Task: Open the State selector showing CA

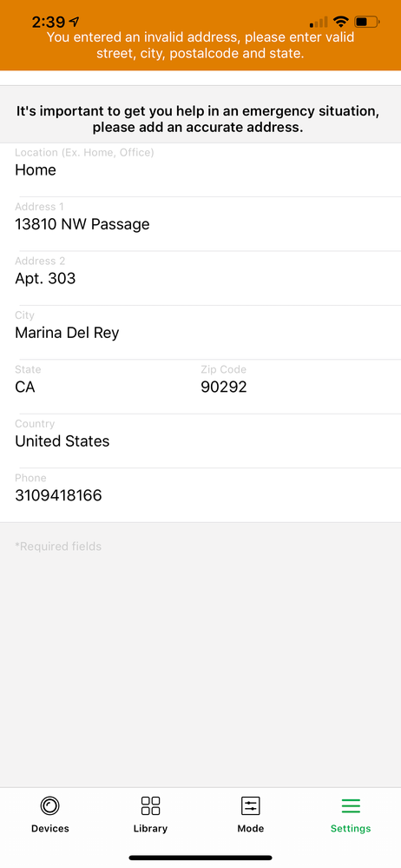Action: tap(100, 387)
